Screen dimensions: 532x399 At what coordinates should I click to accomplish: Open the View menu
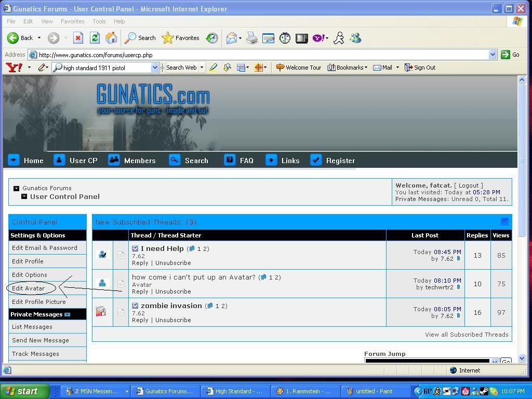point(47,21)
